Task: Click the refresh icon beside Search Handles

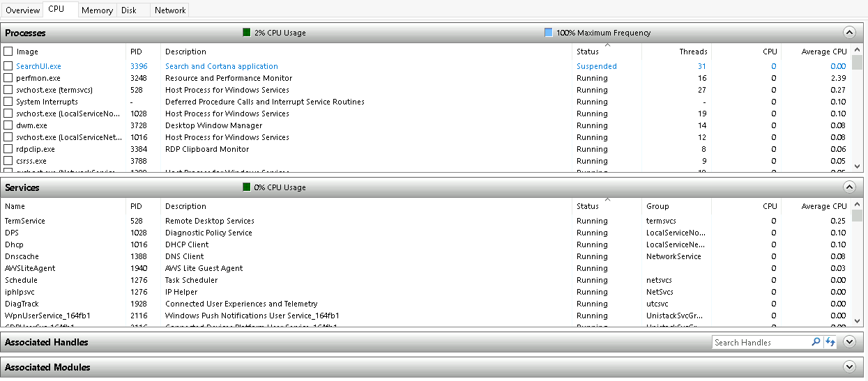Action: 830,342
